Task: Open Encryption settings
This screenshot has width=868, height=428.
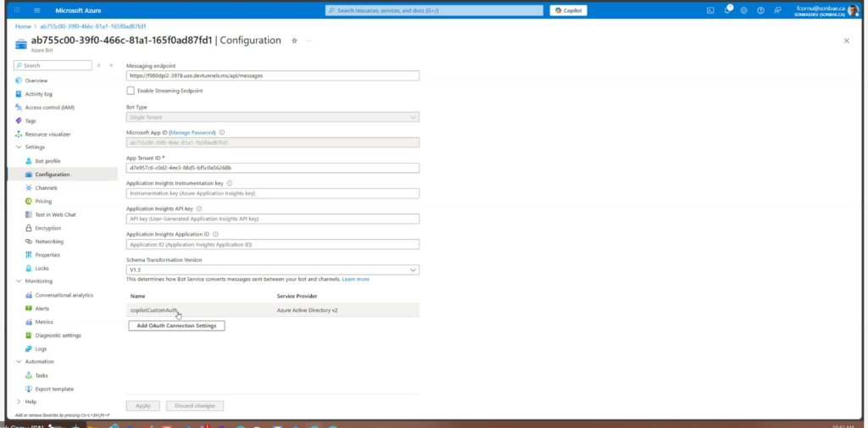Action: [48, 228]
